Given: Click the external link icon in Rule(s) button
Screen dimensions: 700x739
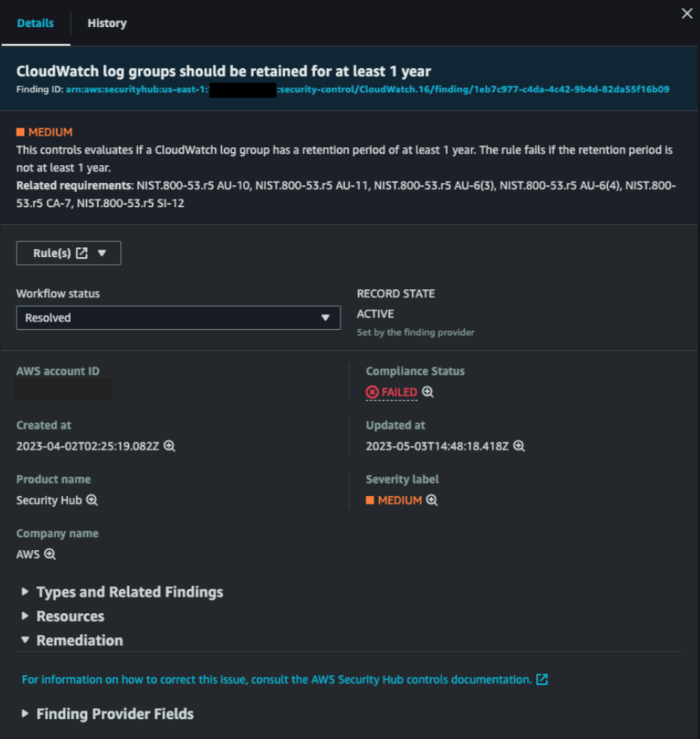Looking at the screenshot, I should [x=81, y=253].
